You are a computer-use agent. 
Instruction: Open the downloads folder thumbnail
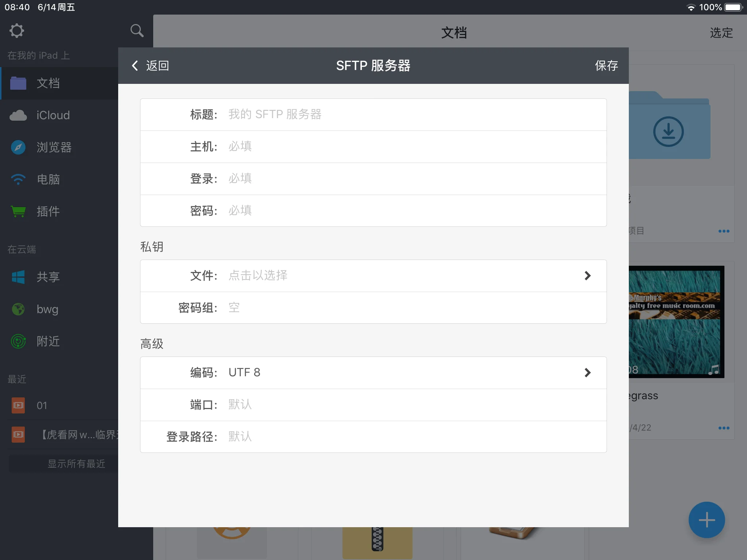pos(670,125)
